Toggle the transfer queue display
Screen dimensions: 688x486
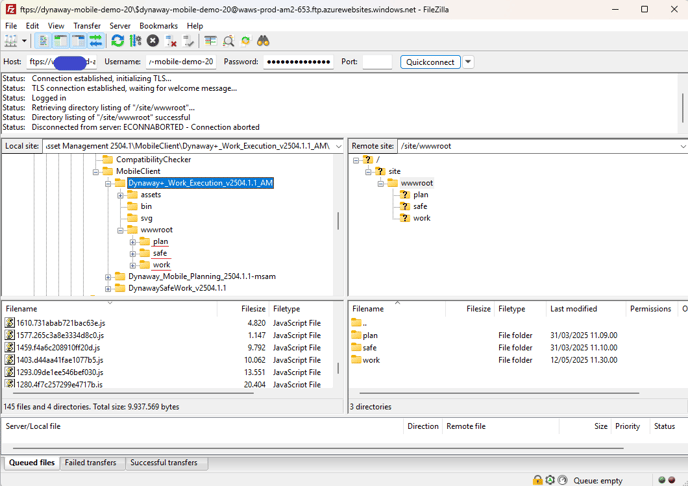click(x=96, y=41)
